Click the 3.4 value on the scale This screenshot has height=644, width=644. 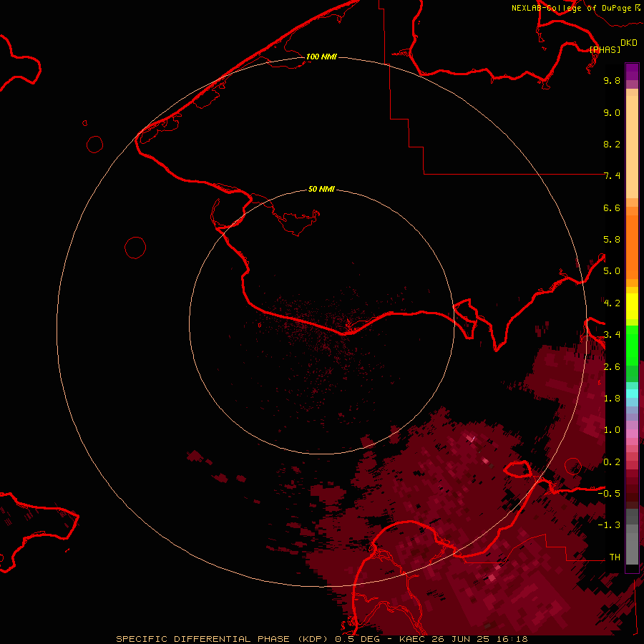pos(612,335)
